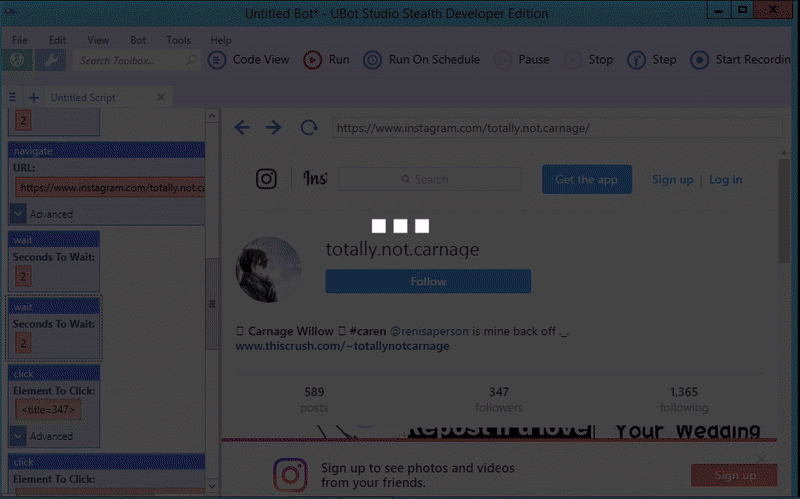Viewport: 800px width, 499px height.
Task: Step through the script
Action: 652,60
